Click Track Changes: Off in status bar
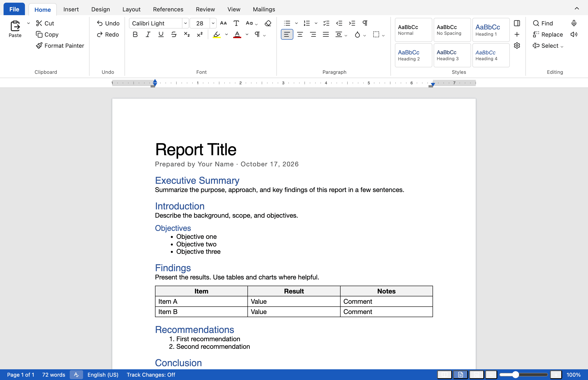Screen dimensions: 588x380 click(x=151, y=375)
